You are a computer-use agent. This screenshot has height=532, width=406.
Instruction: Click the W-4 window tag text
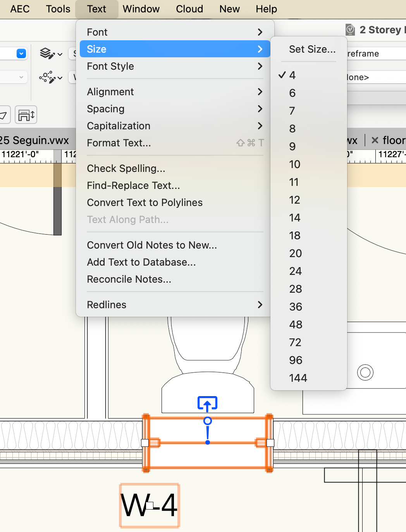coord(149,505)
